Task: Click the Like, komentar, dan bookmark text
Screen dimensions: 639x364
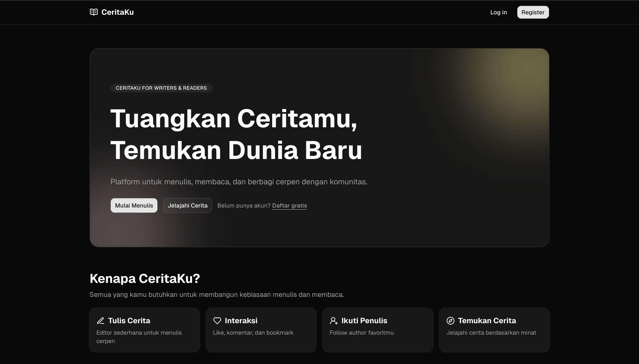Action: tap(253, 333)
